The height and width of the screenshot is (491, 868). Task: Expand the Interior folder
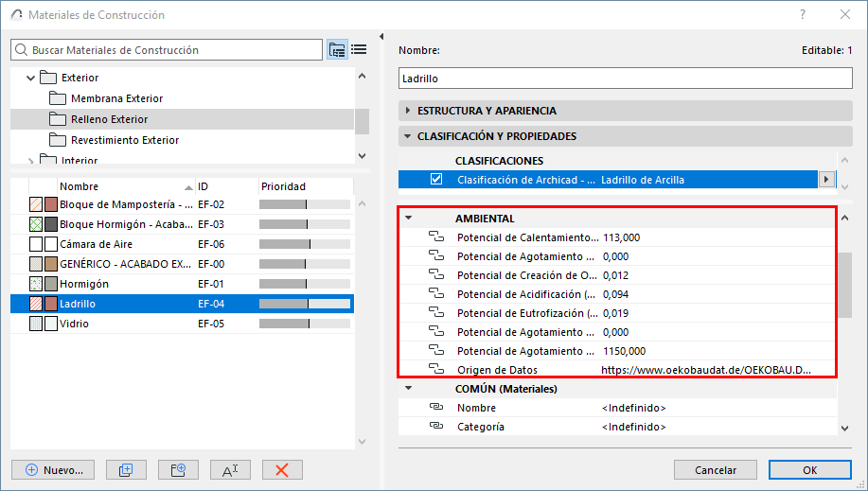tap(31, 161)
